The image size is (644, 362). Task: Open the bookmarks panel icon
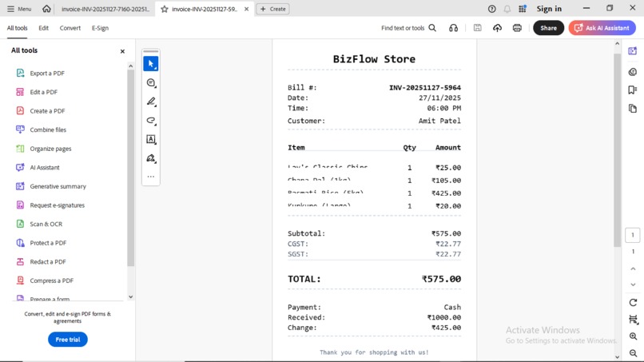(633, 90)
